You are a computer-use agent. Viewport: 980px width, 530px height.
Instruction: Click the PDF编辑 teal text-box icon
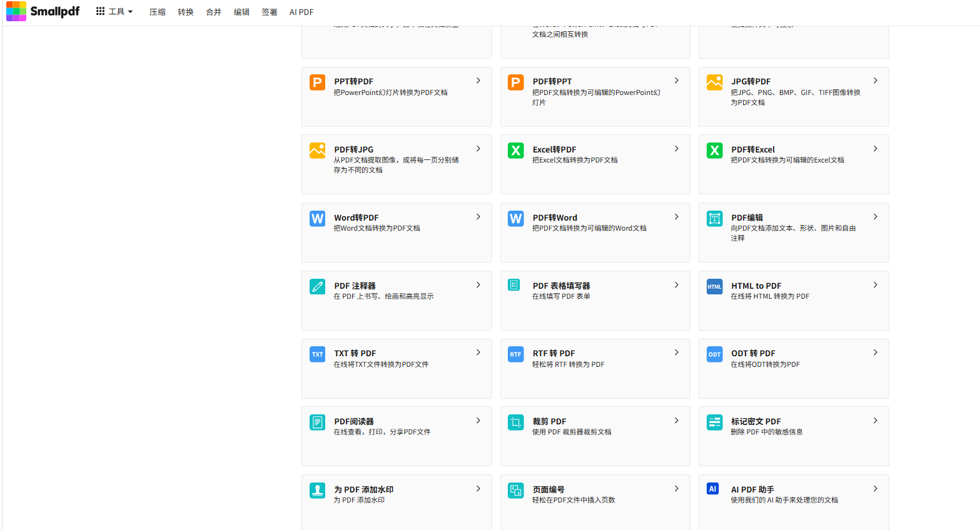click(x=715, y=219)
